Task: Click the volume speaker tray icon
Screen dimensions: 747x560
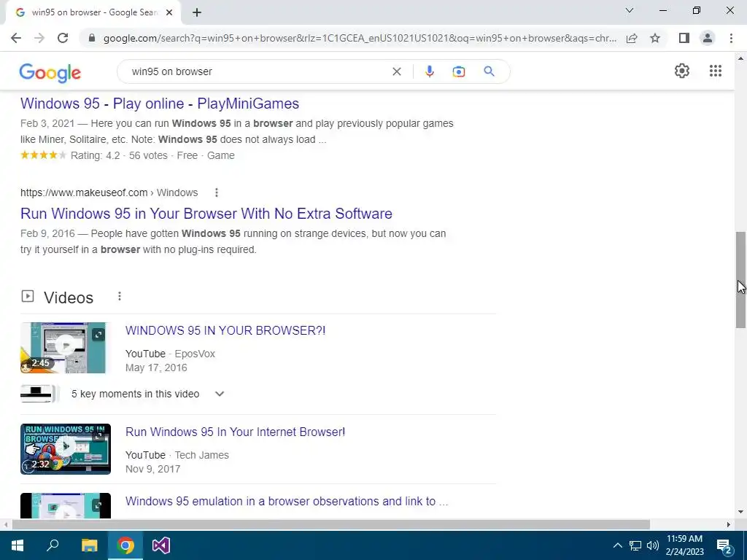Action: tap(653, 545)
